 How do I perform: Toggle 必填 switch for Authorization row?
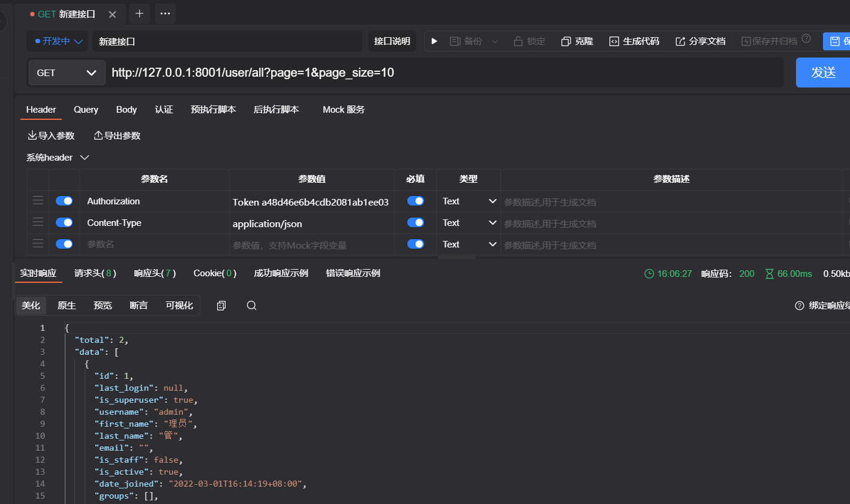pos(416,201)
